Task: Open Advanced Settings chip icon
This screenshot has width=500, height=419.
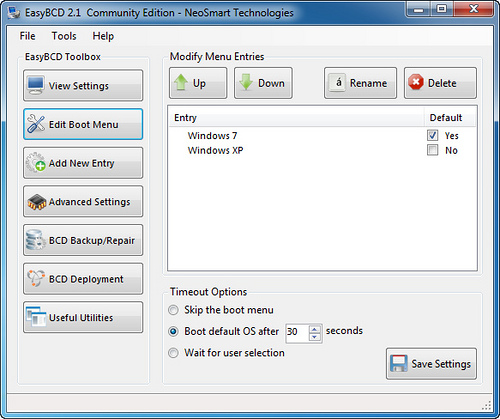Action: [37, 202]
